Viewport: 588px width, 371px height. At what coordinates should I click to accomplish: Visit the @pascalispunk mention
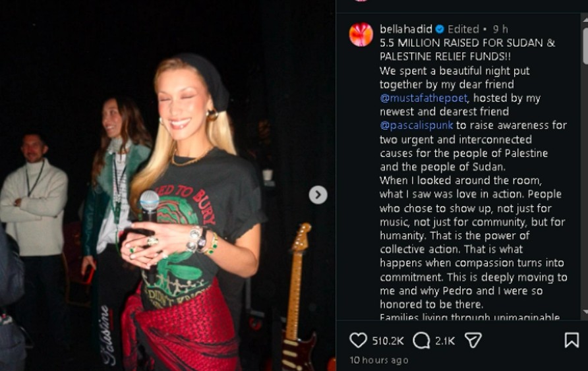click(416, 125)
